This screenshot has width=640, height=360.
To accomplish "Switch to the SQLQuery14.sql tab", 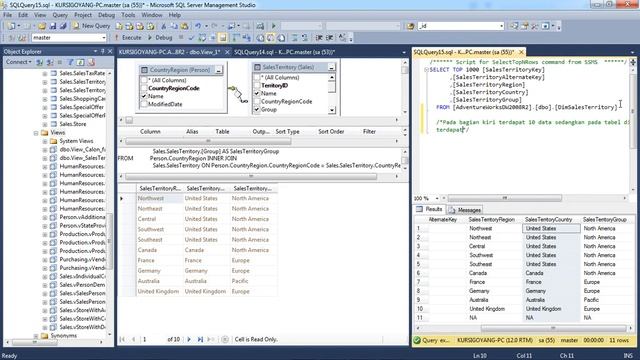I will pyautogui.click(x=284, y=52).
